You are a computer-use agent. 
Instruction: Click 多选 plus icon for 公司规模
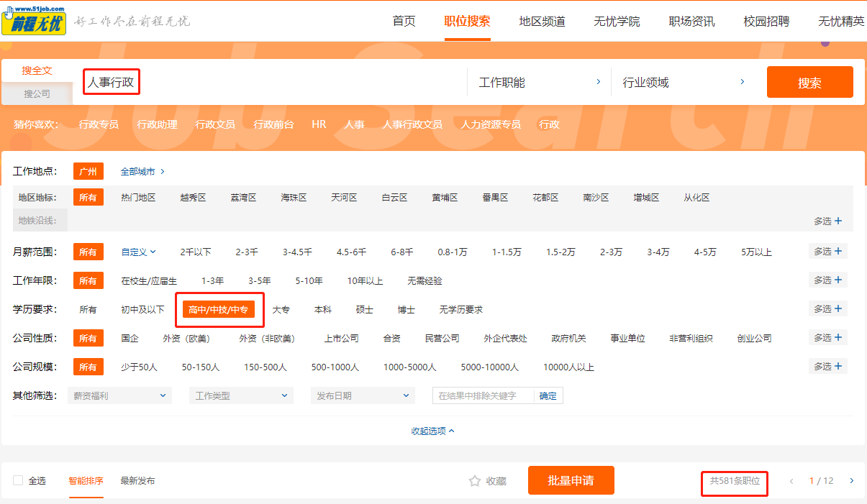click(838, 367)
